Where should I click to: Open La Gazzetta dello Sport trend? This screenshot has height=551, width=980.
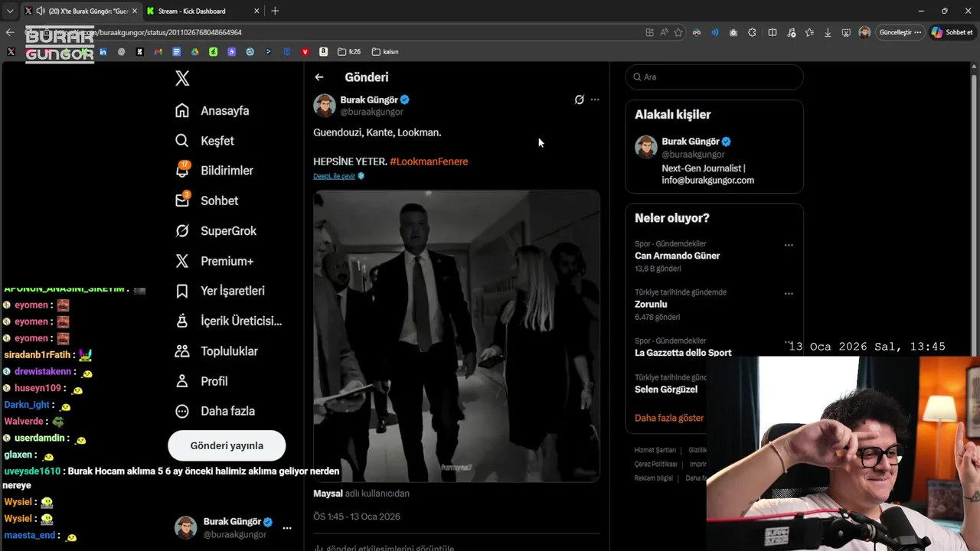[x=683, y=353]
